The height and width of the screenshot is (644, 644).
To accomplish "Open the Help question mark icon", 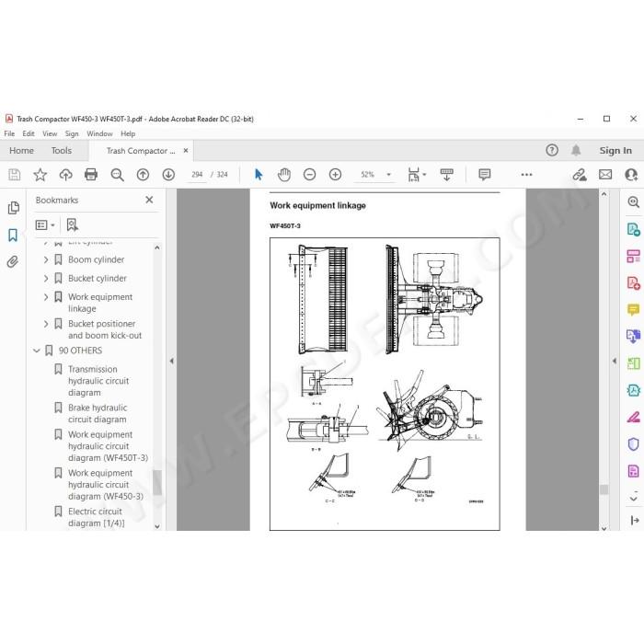I will (x=552, y=150).
